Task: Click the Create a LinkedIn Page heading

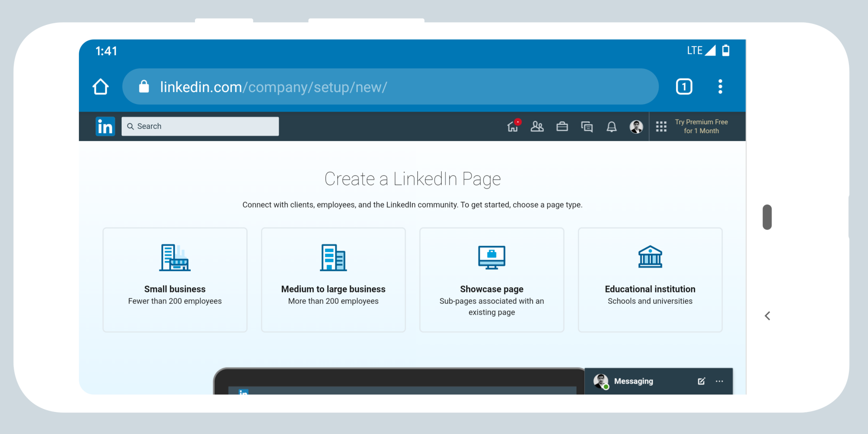Action: [x=412, y=179]
